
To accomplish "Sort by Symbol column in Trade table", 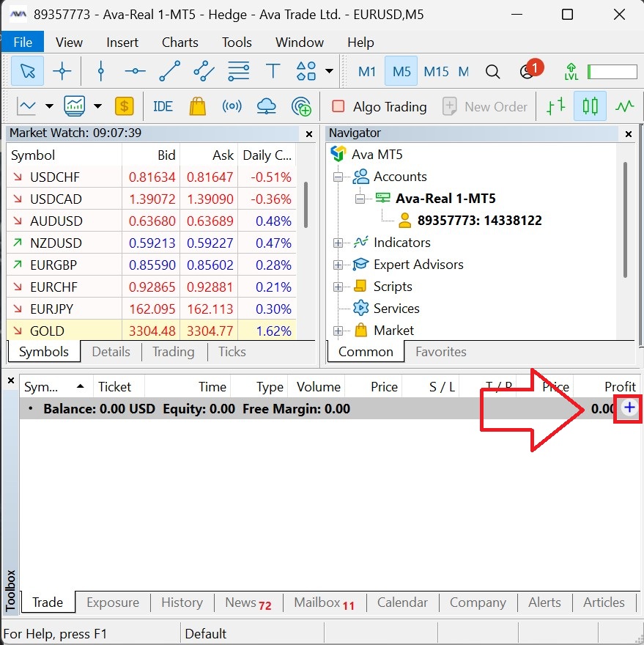I will coord(56,387).
